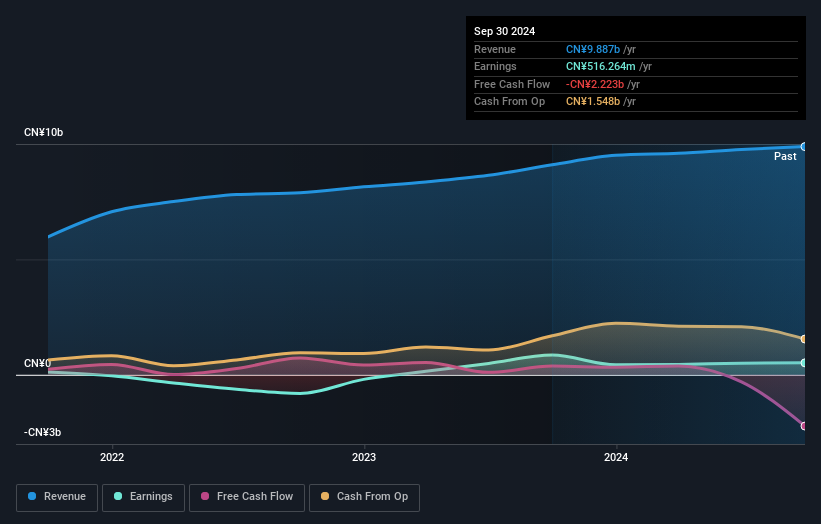The width and height of the screenshot is (821, 524).
Task: Click the Revenue row label in the tooltip
Action: 495,49
